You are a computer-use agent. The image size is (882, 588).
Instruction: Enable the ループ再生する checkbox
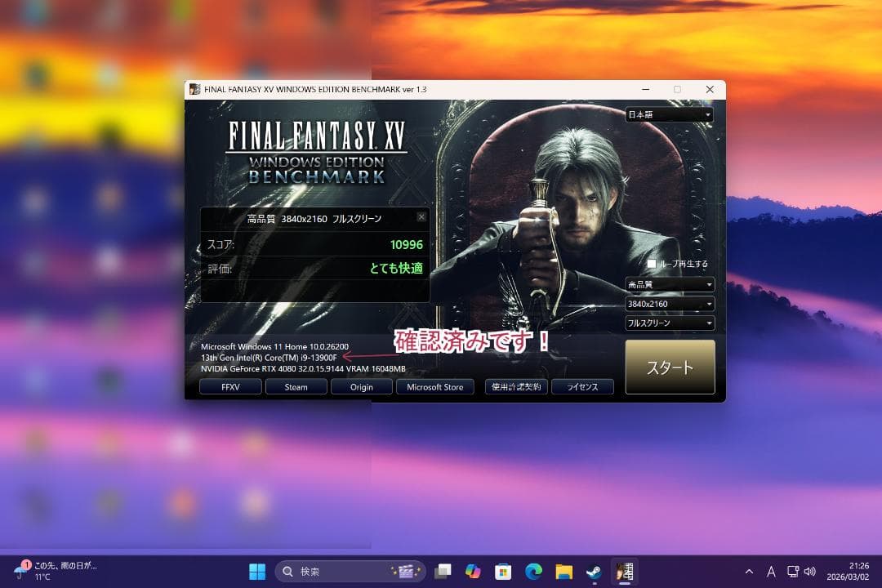[652, 264]
